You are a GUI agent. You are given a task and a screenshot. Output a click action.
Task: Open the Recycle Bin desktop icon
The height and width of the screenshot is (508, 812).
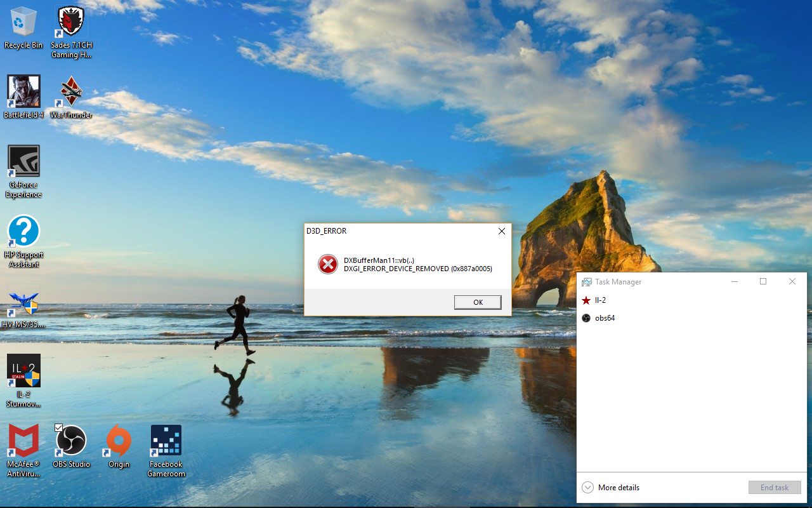click(23, 28)
